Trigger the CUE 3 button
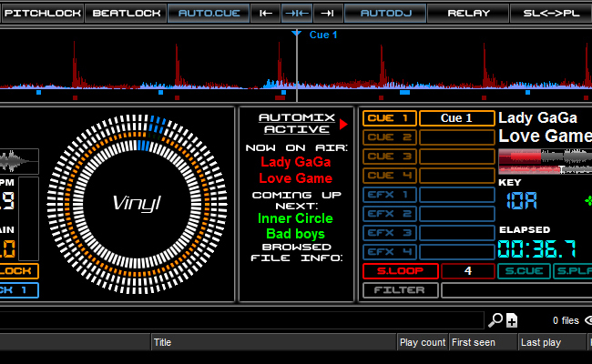The width and height of the screenshot is (592, 364). click(x=389, y=157)
